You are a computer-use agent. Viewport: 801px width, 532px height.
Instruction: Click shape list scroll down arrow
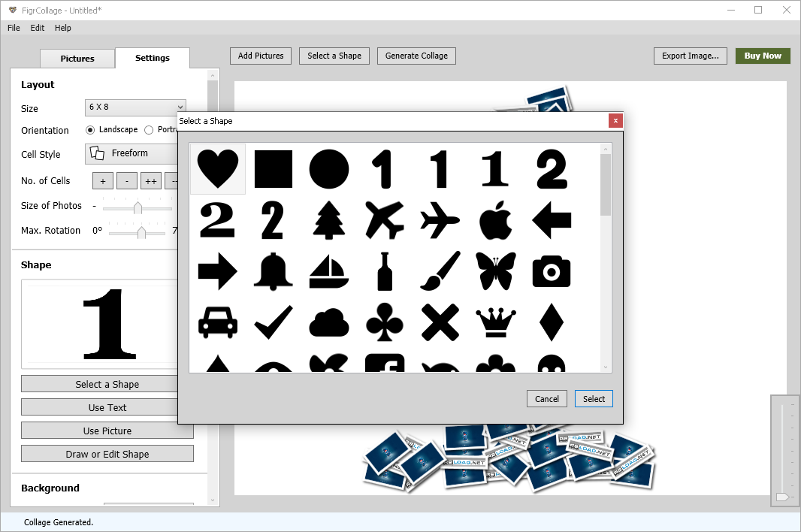click(606, 367)
